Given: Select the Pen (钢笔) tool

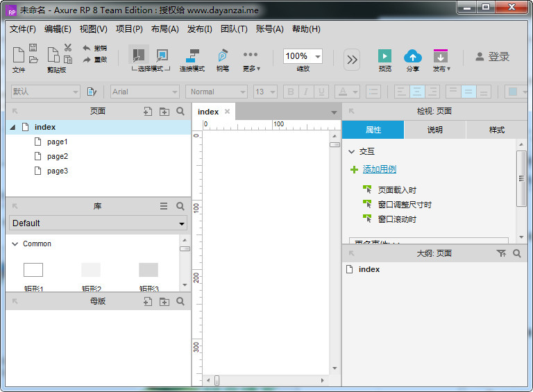Looking at the screenshot, I should pos(222,56).
